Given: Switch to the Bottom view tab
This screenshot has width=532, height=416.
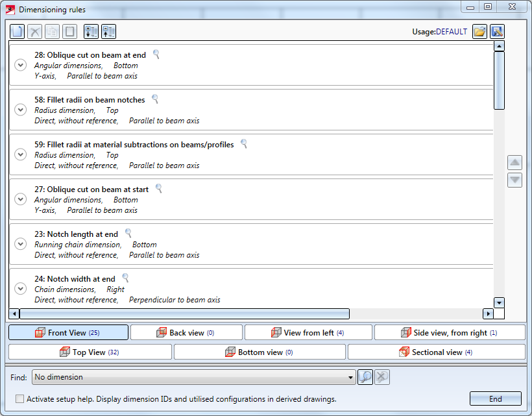Looking at the screenshot, I should point(260,352).
